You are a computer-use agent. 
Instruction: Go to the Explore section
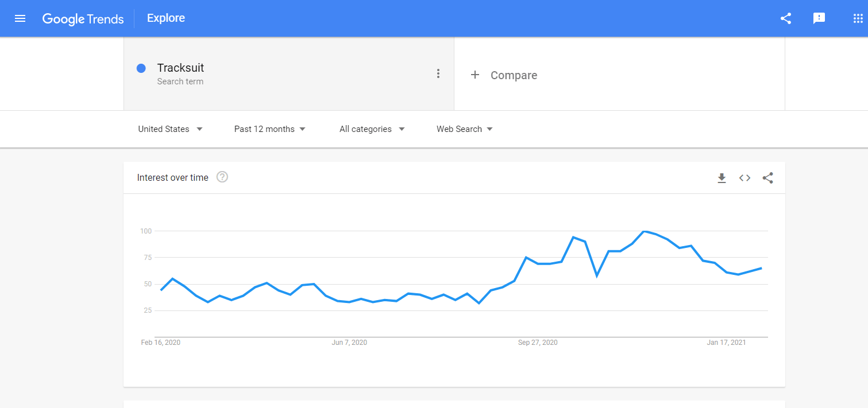point(166,18)
